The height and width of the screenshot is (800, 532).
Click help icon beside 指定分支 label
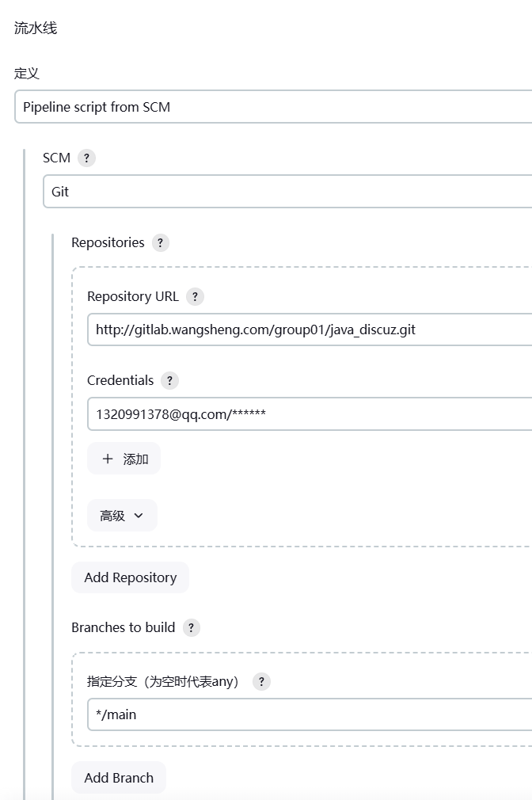(261, 681)
